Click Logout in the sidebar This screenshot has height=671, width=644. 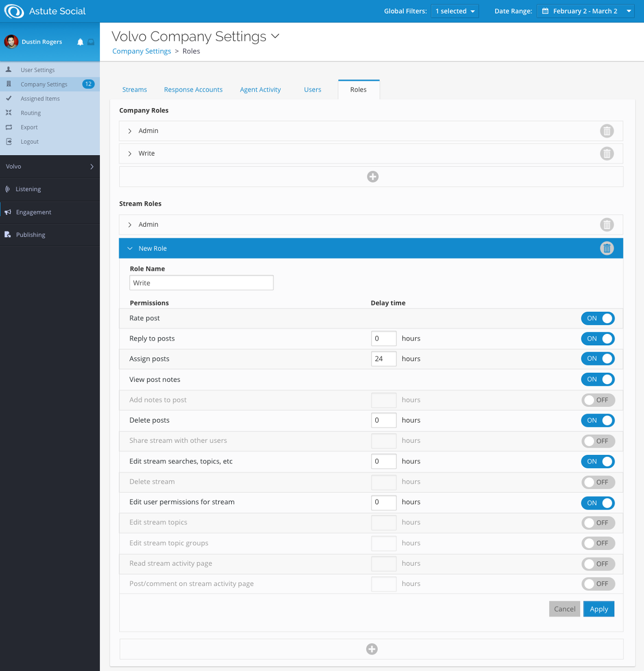(x=30, y=142)
